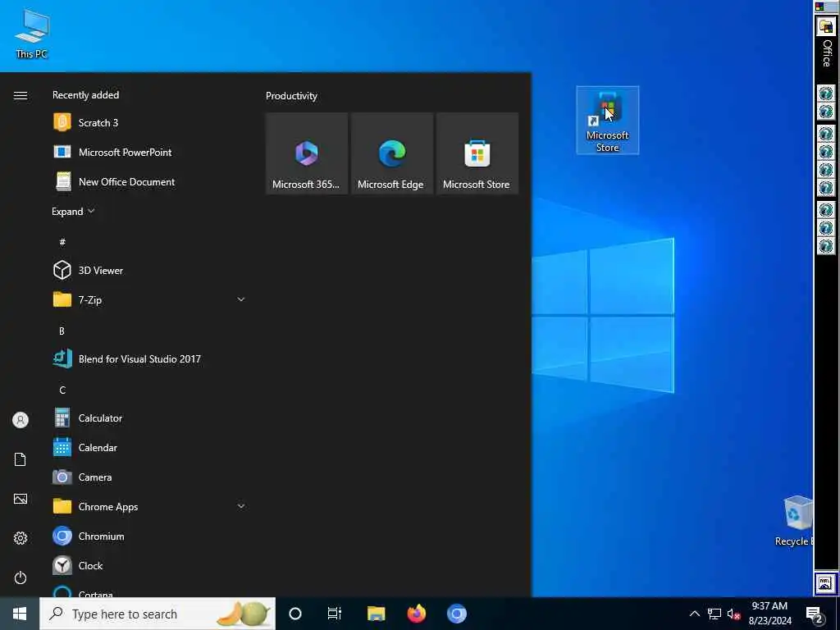This screenshot has width=840, height=630.
Task: Click the Productivity group heading
Action: click(x=291, y=96)
